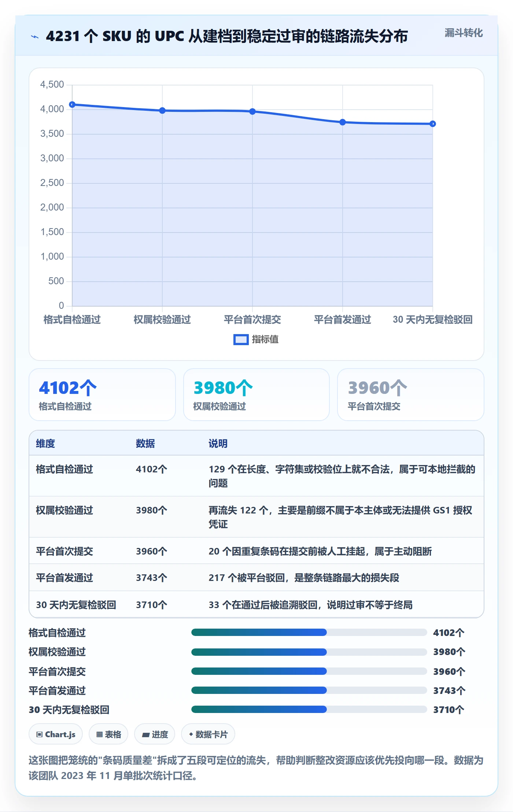
Task: Click the 格式自检通过 progress bar
Action: tap(309, 632)
